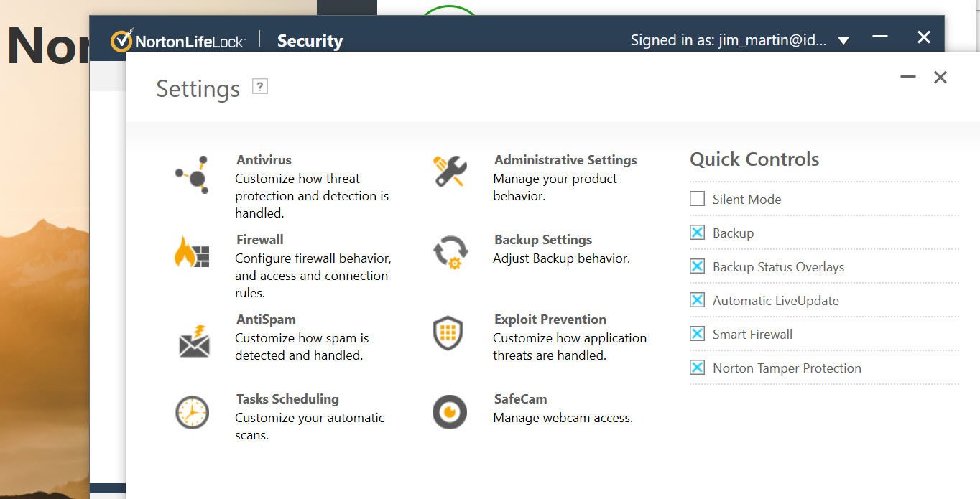Open Antivirus settings via its molecule icon
This screenshot has height=499, width=980.
click(x=193, y=174)
